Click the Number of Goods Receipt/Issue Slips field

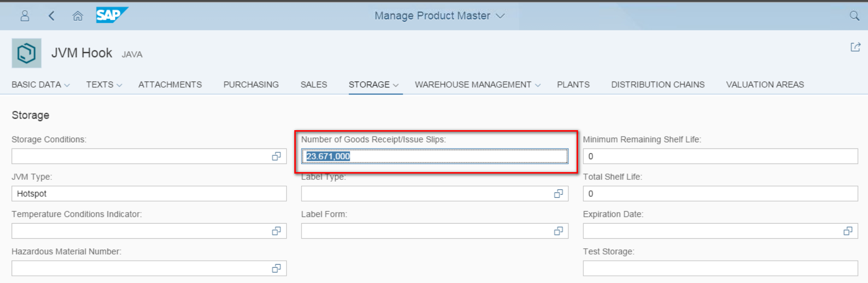tap(434, 156)
